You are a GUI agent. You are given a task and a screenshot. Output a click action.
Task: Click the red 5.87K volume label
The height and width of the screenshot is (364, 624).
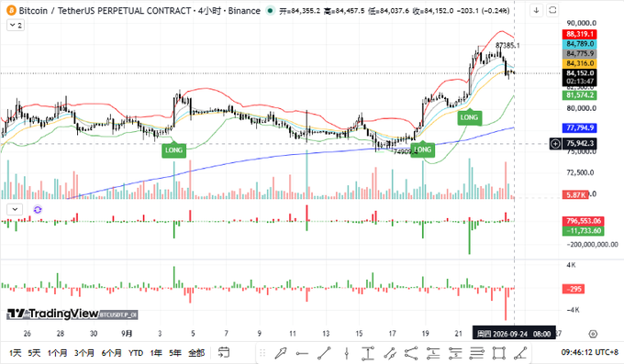tap(575, 195)
